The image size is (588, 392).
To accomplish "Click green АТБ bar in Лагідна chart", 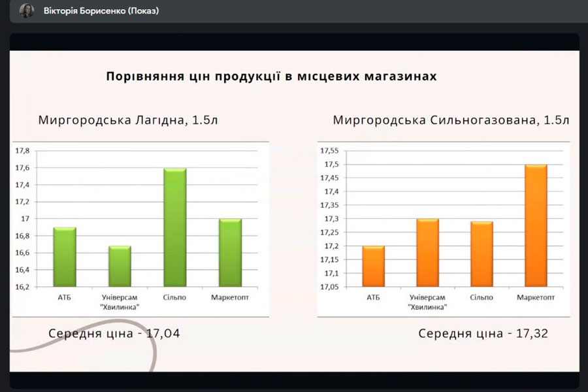I will coord(65,257).
